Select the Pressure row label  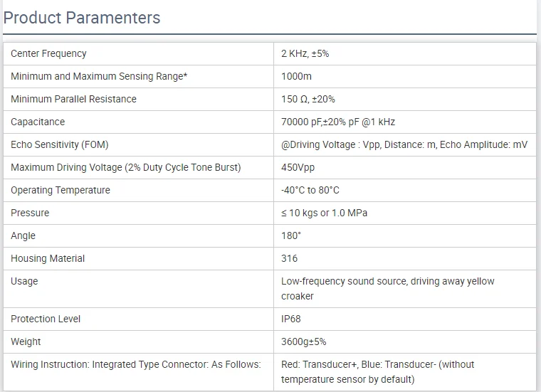click(30, 213)
